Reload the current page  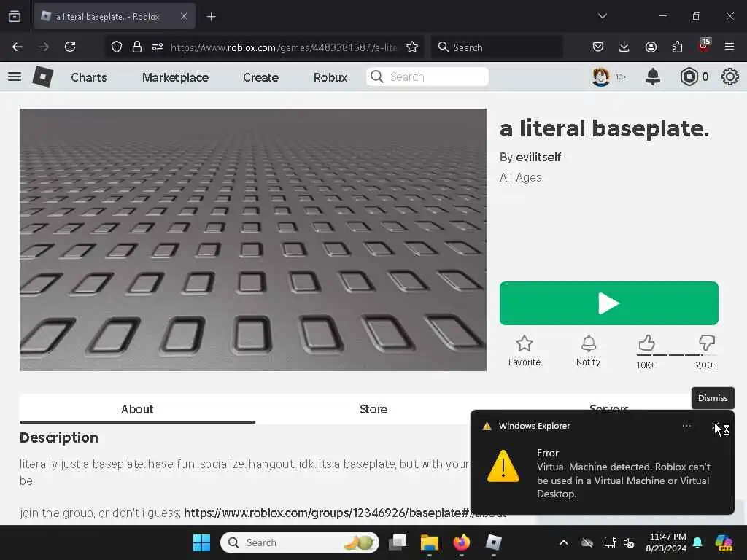(70, 47)
